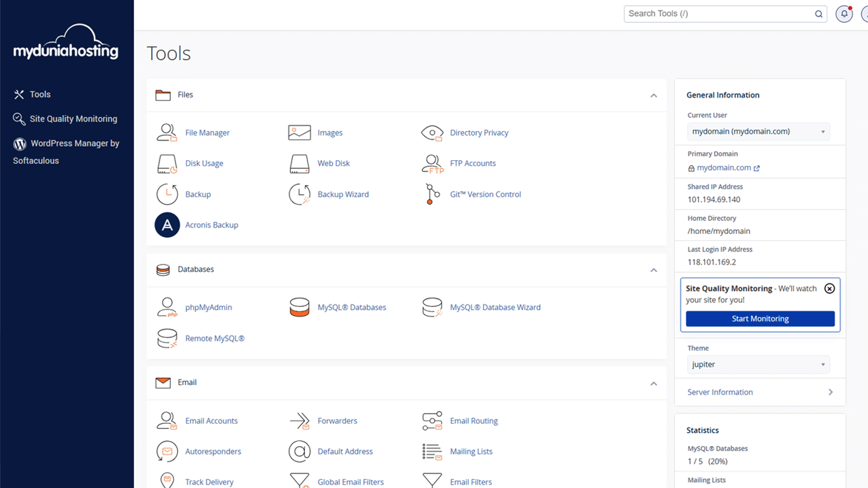Open the File Manager icon
Image resolution: width=868 pixels, height=488 pixels.
coord(167,133)
